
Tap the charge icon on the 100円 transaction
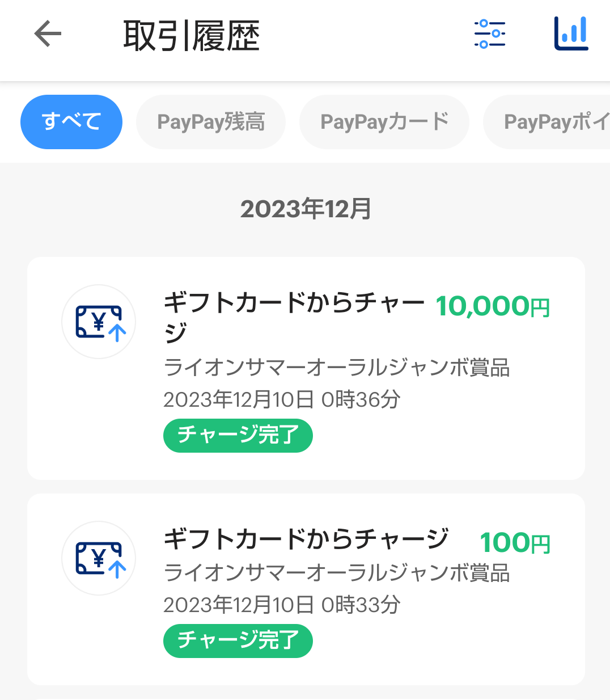99,559
